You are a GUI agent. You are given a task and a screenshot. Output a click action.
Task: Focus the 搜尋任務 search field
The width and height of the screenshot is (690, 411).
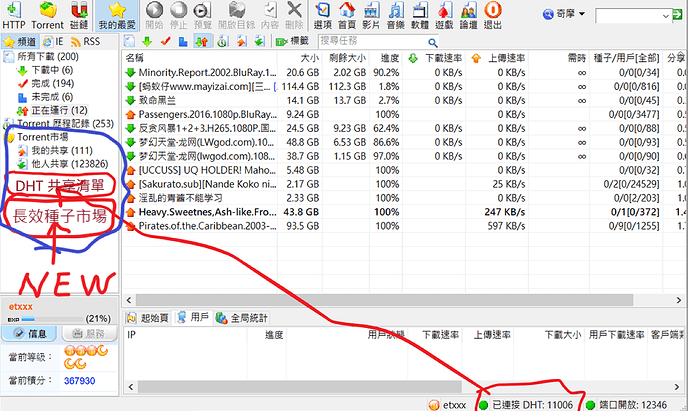pos(372,42)
